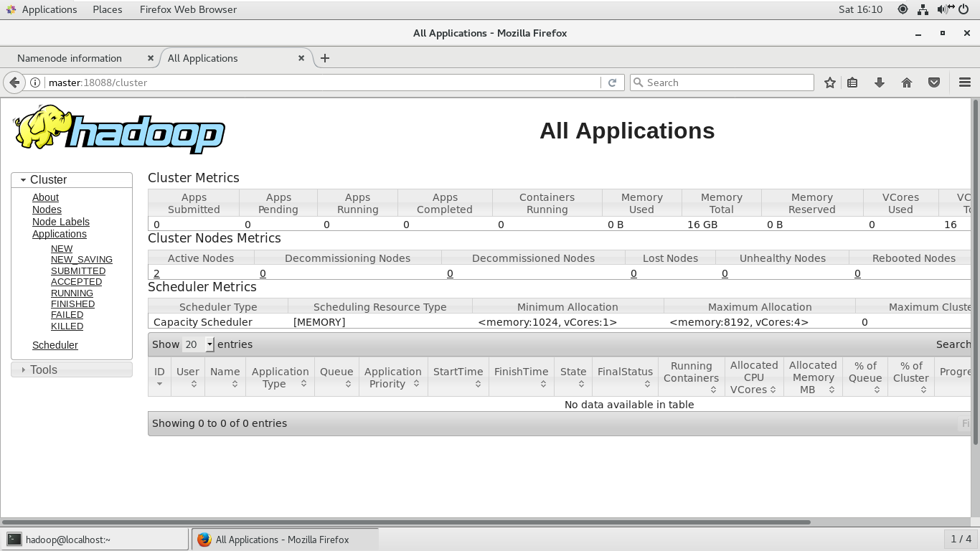The width and height of the screenshot is (980, 551).
Task: Filter applications by FINISHED state
Action: tap(72, 304)
